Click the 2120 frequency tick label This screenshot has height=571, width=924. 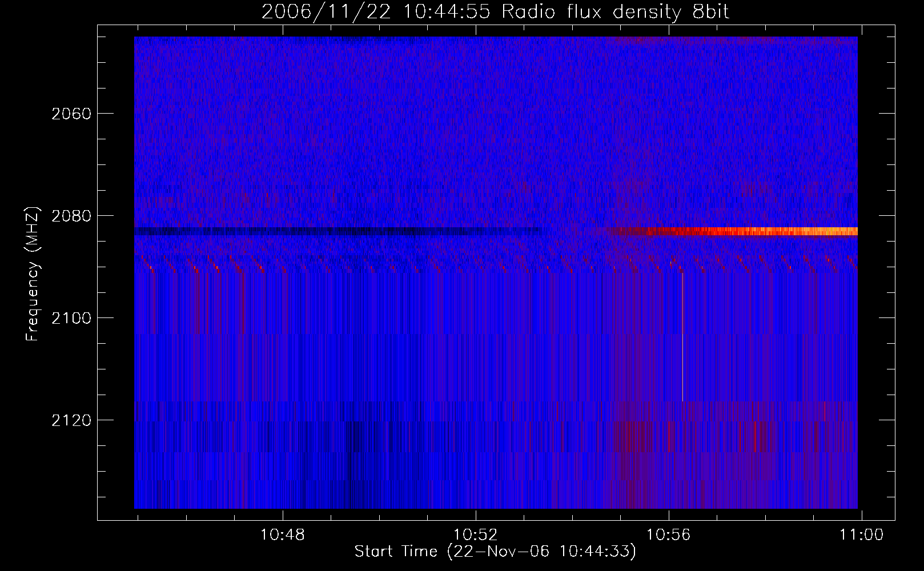[x=71, y=420]
